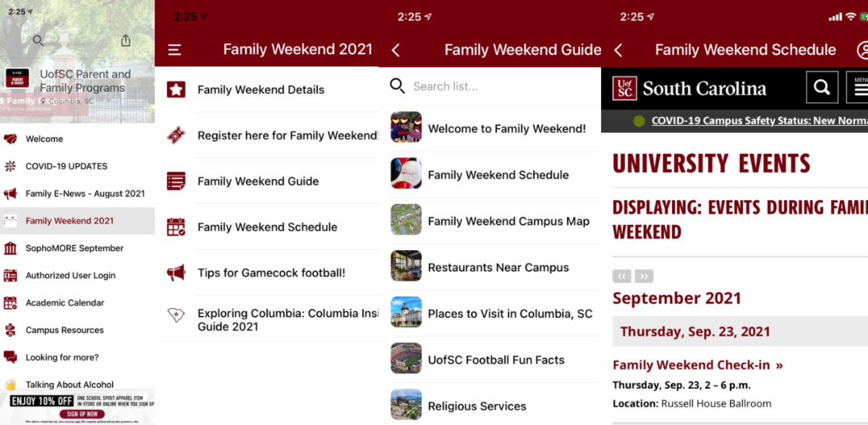Click the star icon for Family Weekend Details
868x425 pixels.
coord(176,90)
